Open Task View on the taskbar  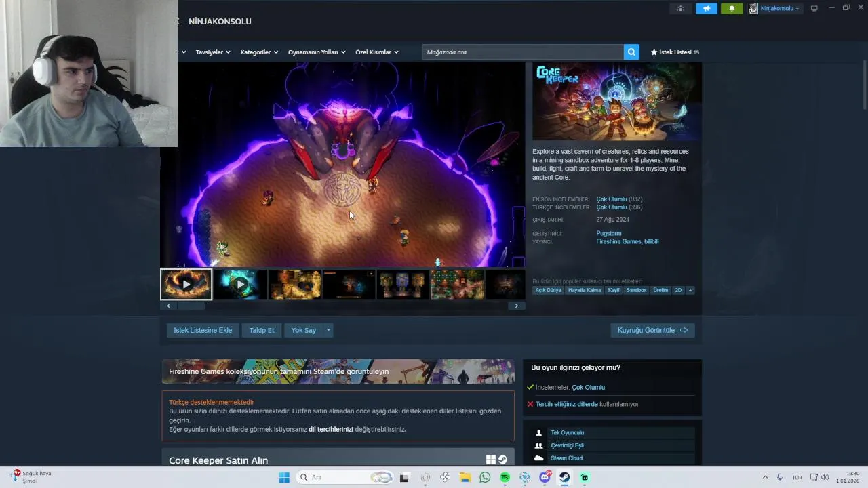point(404,477)
